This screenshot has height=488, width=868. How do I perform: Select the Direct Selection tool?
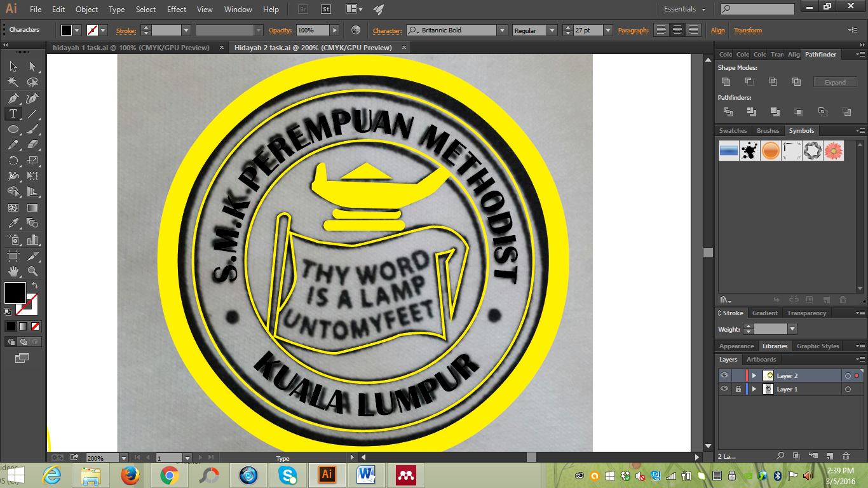click(32, 66)
